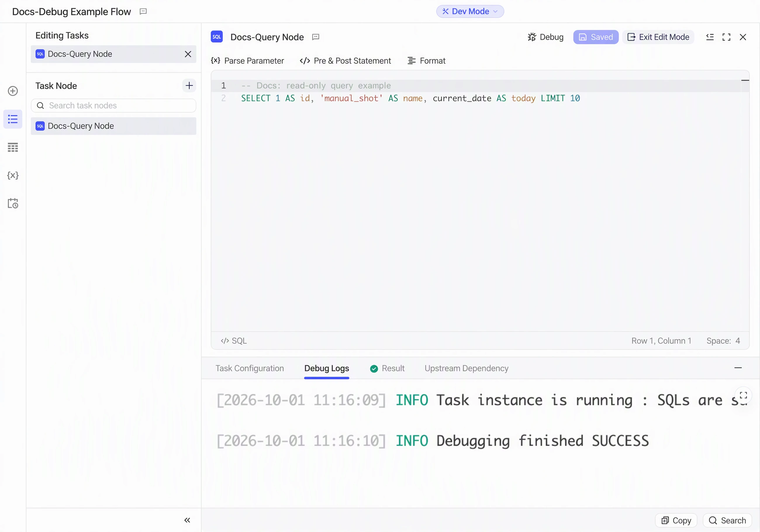Screen dimensions: 760x532
Task: Click the SQL node icon in editor header
Action: 217,37
